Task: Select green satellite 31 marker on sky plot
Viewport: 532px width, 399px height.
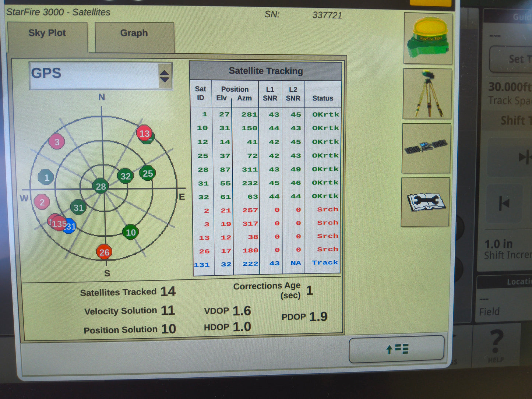Action: tap(78, 208)
